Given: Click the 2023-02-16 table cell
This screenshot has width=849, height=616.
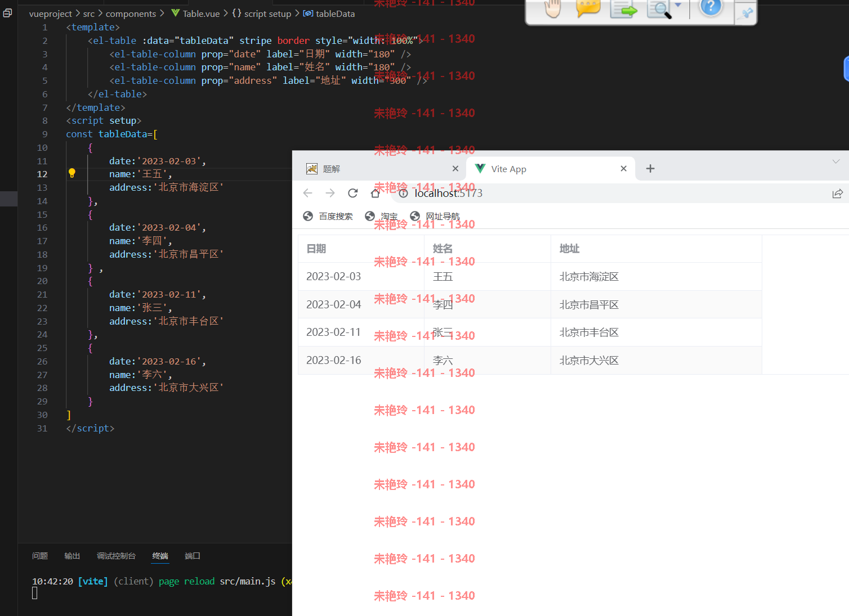Looking at the screenshot, I should tap(361, 361).
